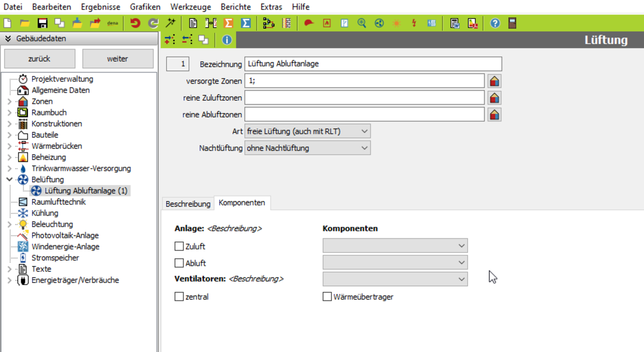This screenshot has width=644, height=352.
Task: Pick zones for reine Zuluftzonen via house icon
Action: [x=494, y=98]
